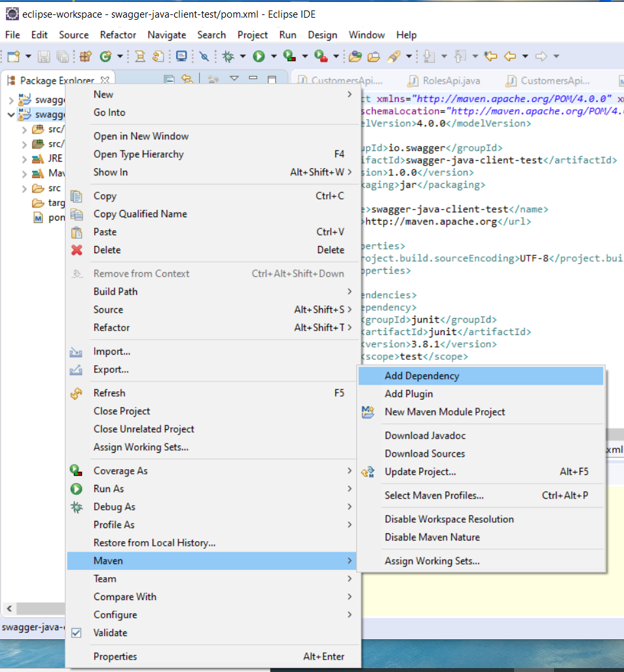Click the Debug bug icon in toolbar
The height and width of the screenshot is (672, 624).
point(228,57)
